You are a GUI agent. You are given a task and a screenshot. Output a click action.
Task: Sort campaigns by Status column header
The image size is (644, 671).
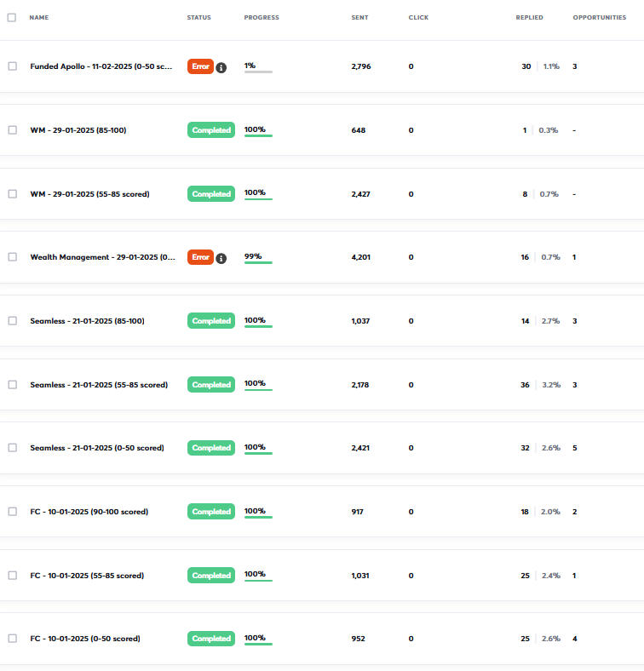coord(198,17)
